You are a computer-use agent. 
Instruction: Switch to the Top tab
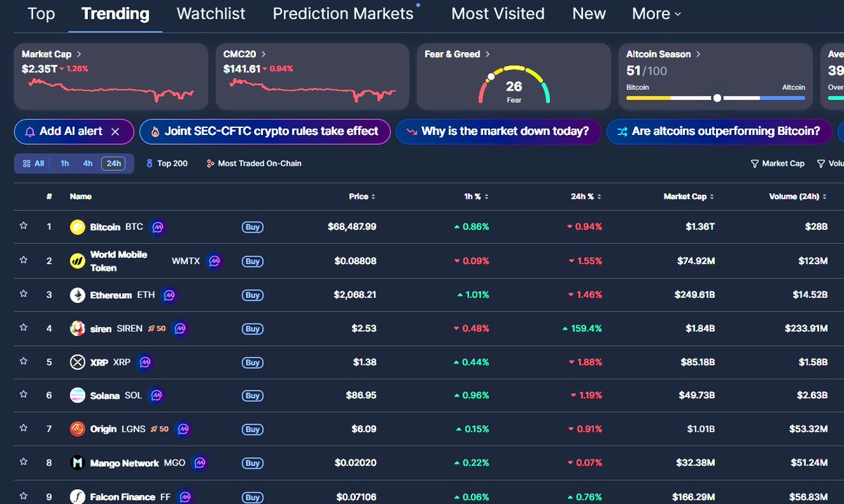[41, 13]
